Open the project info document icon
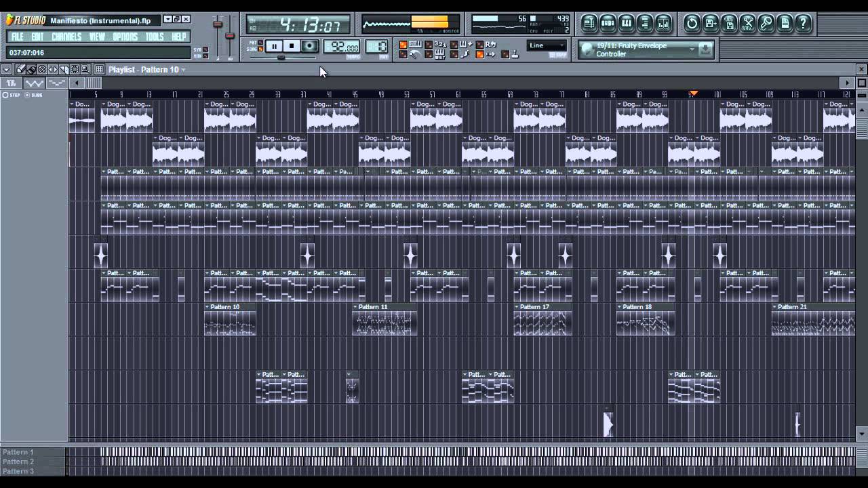Image resolution: width=868 pixels, height=488 pixels. (785, 23)
